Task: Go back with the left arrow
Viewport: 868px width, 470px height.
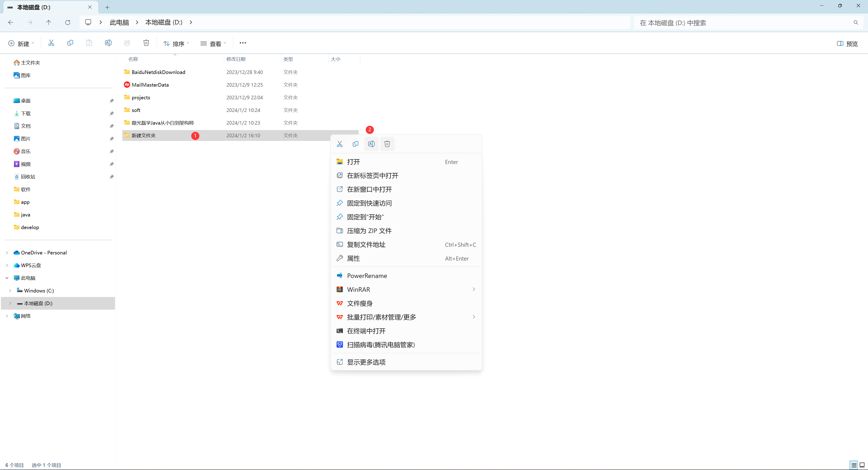Action: click(11, 22)
